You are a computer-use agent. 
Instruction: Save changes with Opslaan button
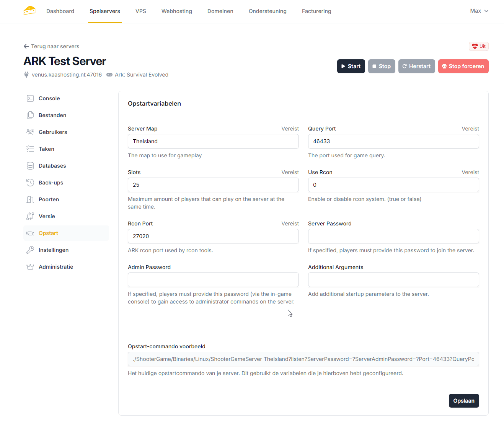point(463,401)
